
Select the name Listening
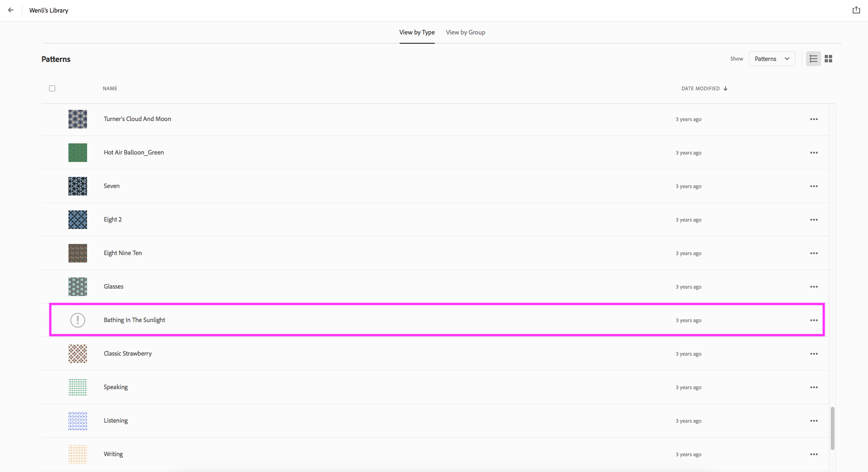[x=115, y=420]
